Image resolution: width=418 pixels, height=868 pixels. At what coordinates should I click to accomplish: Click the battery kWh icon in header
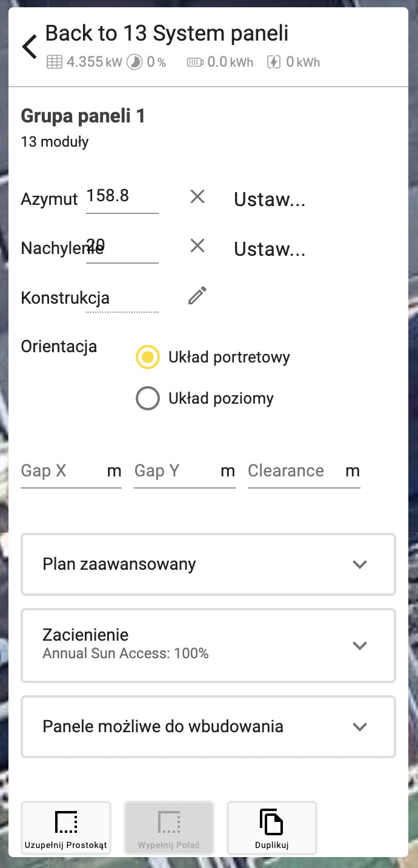click(195, 62)
